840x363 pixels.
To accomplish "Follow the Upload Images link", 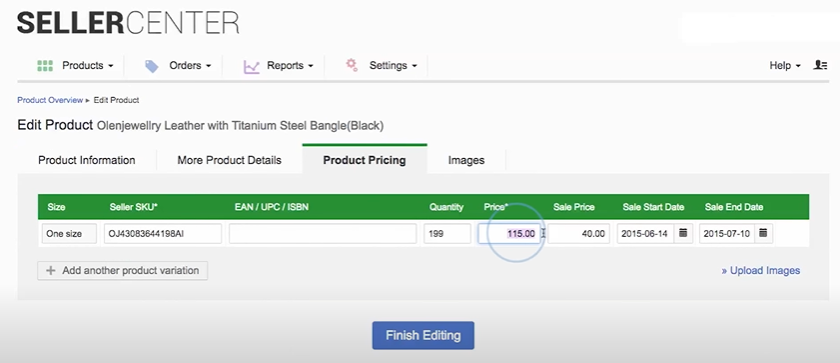I will [761, 271].
